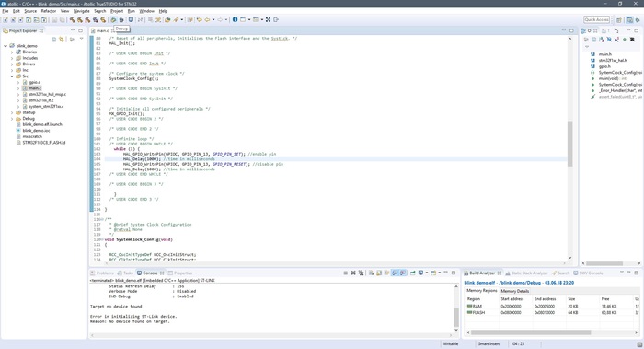Click Pin Console icon

(413, 273)
